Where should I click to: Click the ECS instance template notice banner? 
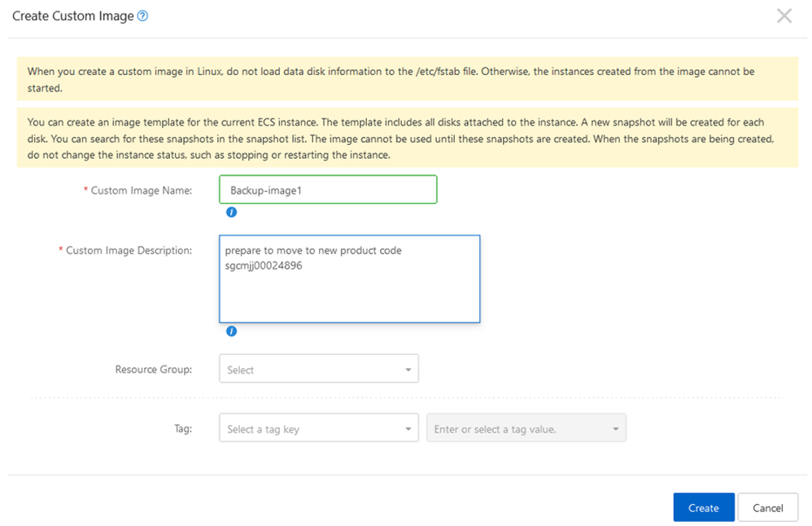(x=407, y=138)
